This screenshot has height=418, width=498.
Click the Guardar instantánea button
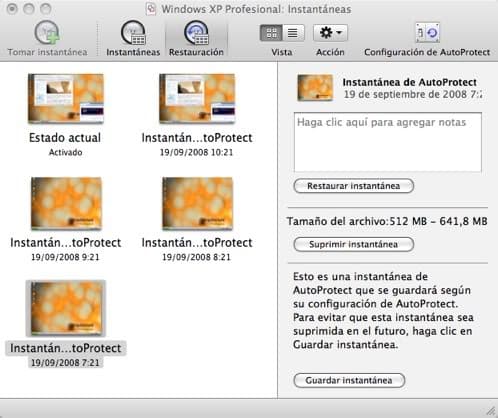[349, 380]
